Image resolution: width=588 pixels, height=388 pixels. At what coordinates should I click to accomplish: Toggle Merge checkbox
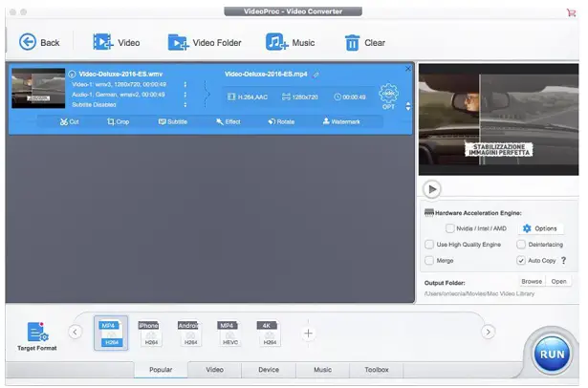pyautogui.click(x=429, y=260)
